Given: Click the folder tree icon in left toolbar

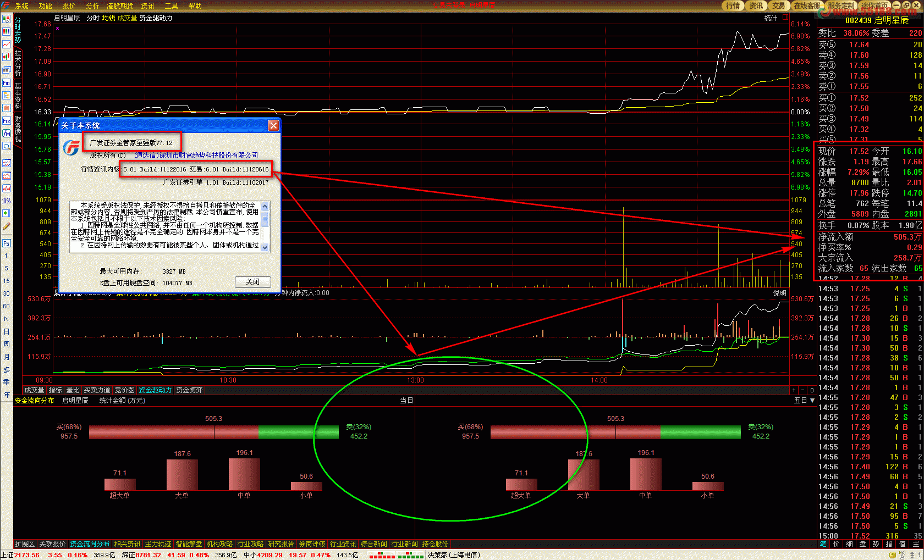Looking at the screenshot, I should click(7, 96).
